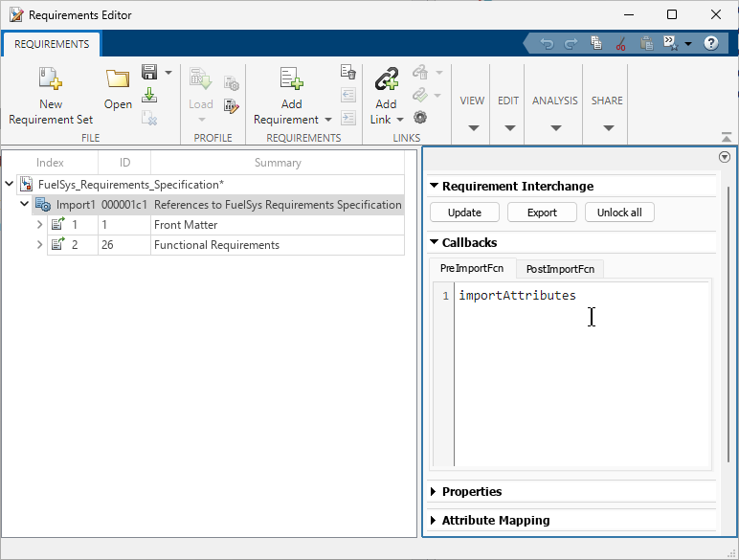Expand the Properties section

pyautogui.click(x=434, y=492)
